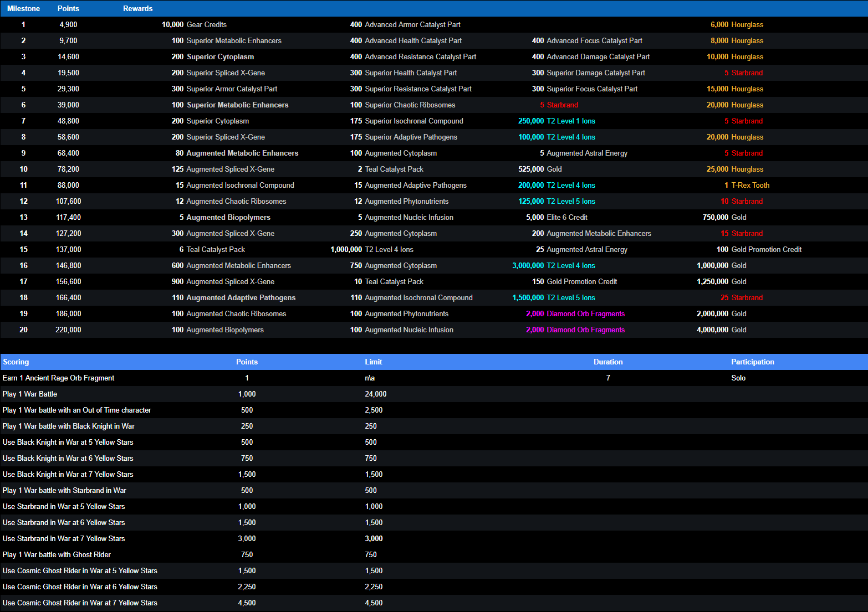Screen dimensions: 868x612
Task: Click Play 1 War battle with Ghost Rider
Action: coord(57,554)
